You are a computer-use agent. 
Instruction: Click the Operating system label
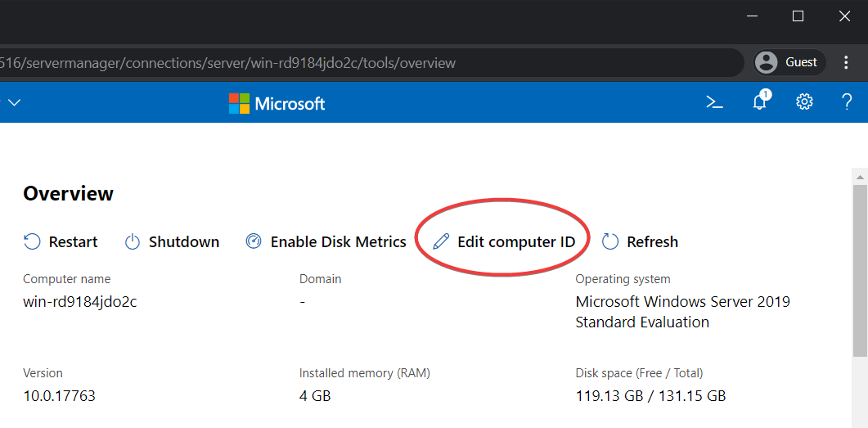coord(623,279)
